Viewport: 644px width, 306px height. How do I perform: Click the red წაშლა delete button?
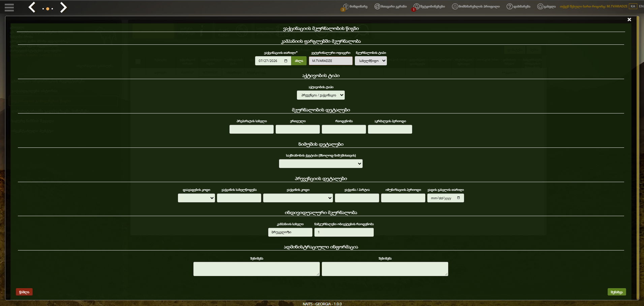(x=24, y=292)
